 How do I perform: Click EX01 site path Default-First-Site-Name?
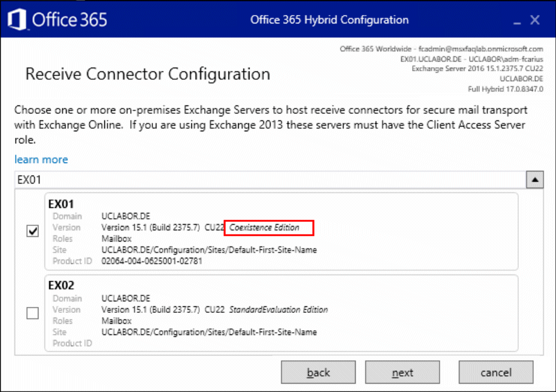click(x=209, y=250)
